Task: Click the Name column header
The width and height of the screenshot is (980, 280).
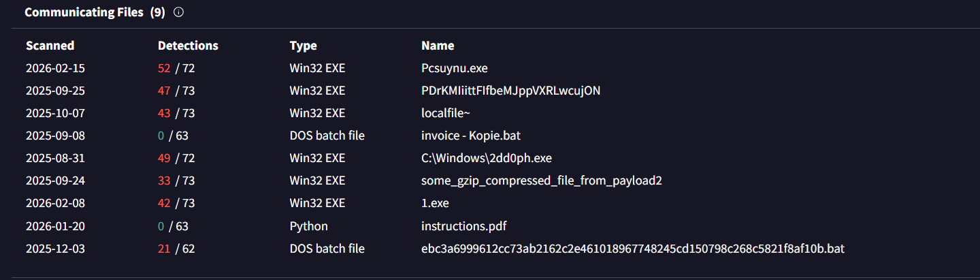Action: click(x=438, y=46)
